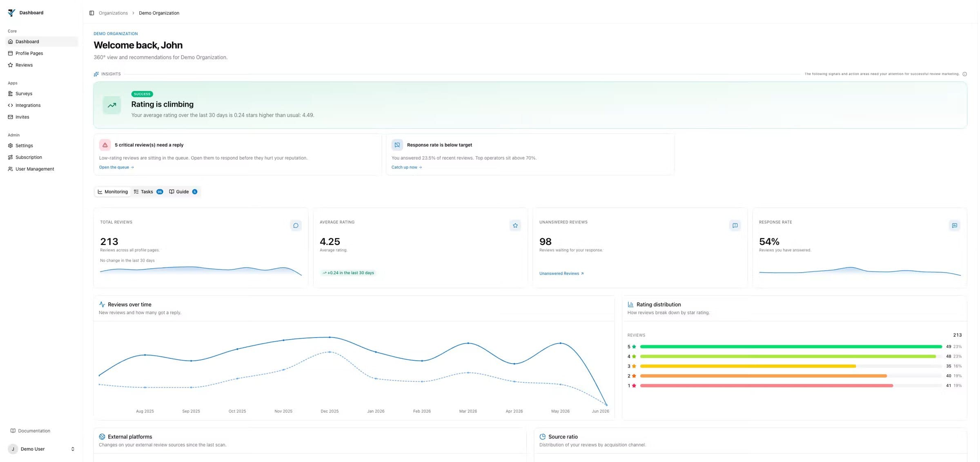Open Profile Pages in the sidebar
Screen dimensions: 980x462
click(x=42, y=53)
